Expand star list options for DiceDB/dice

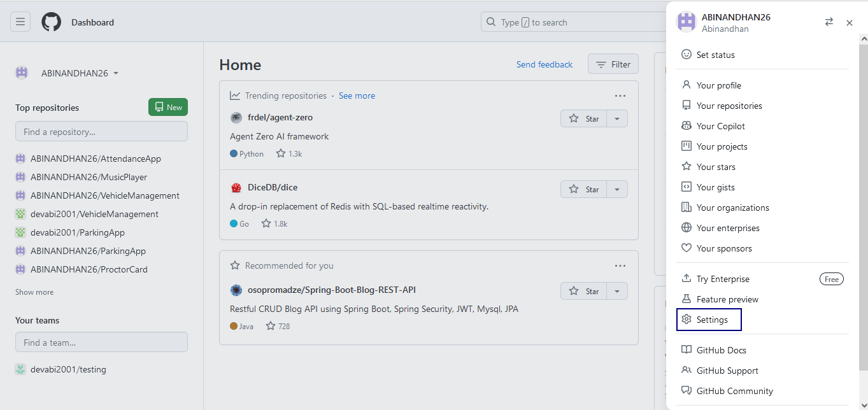[x=617, y=189]
